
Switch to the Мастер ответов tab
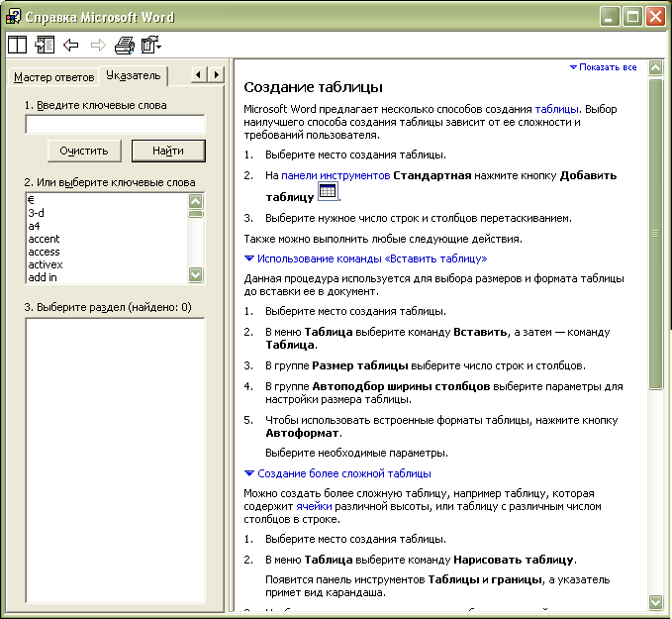pyautogui.click(x=54, y=77)
